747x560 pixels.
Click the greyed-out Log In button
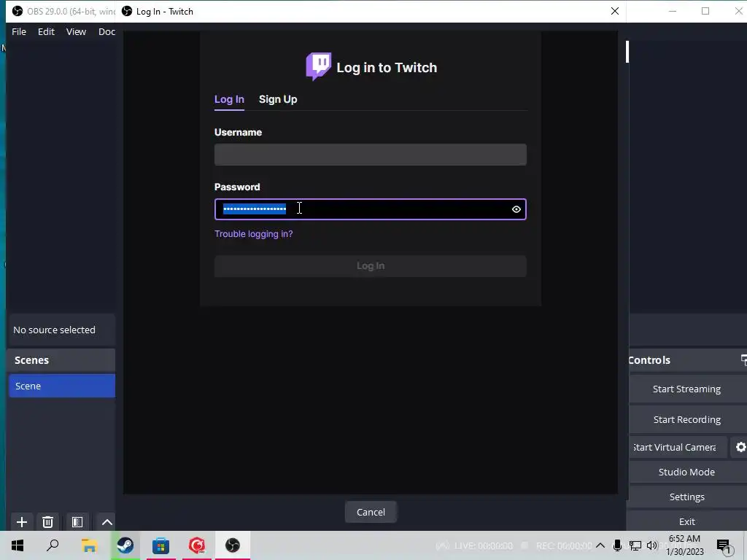[370, 265]
